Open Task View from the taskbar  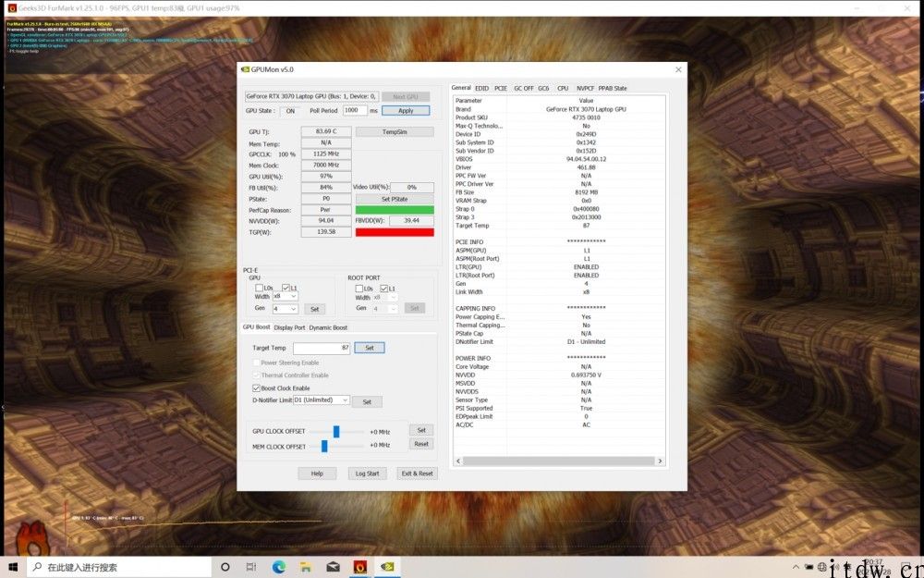click(251, 567)
